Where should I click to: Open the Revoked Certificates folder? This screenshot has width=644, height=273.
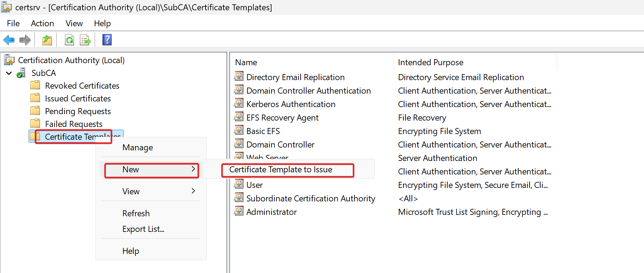click(82, 86)
